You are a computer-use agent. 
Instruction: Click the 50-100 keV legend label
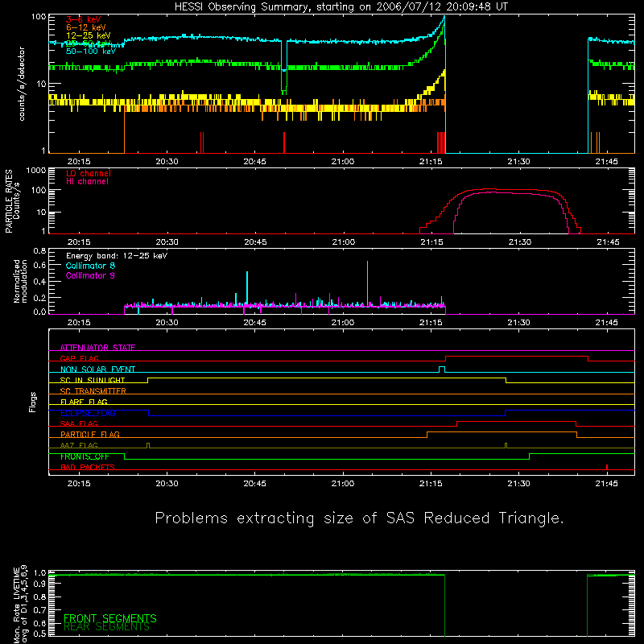coord(91,52)
